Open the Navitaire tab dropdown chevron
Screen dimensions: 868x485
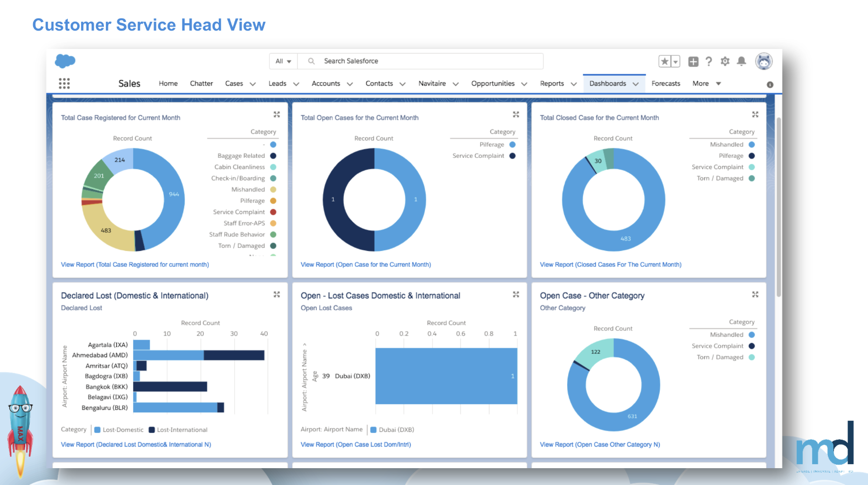pos(455,84)
